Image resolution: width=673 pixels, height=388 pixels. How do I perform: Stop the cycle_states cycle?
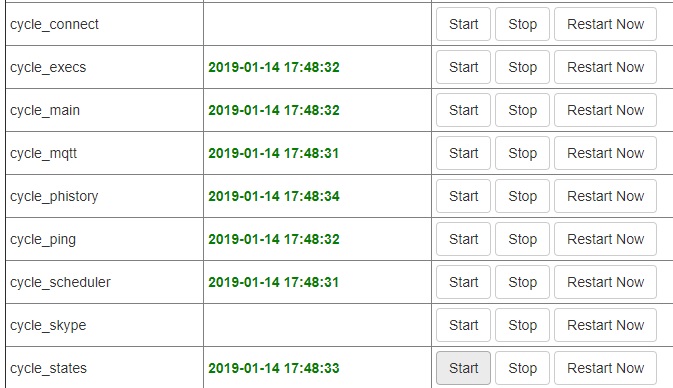click(x=522, y=368)
